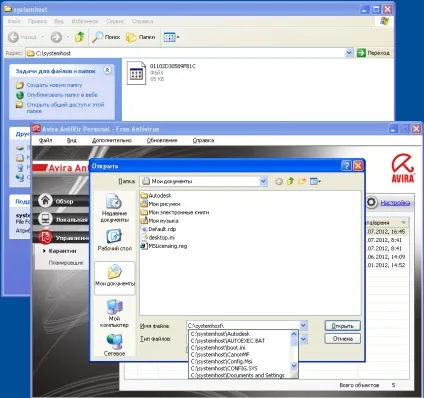Open Tools (Сервис) menu in Explorer
The image size is (424, 398).
point(115,21)
